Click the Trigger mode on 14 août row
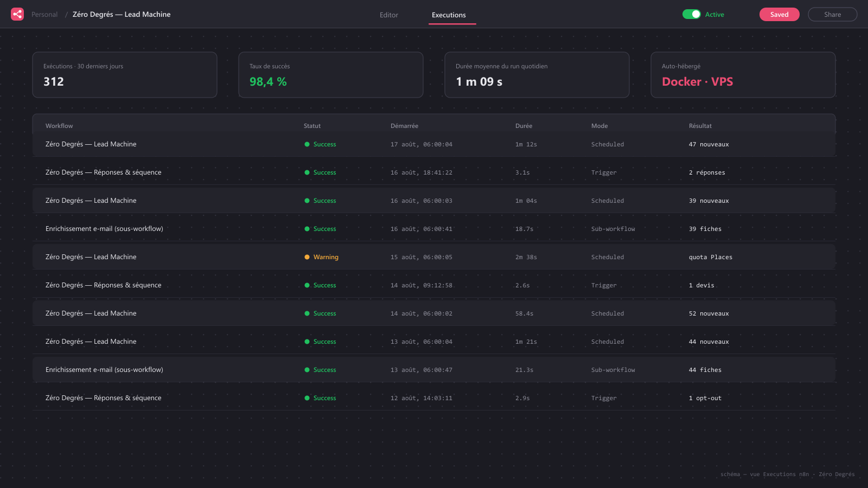The image size is (868, 488). pos(604,285)
